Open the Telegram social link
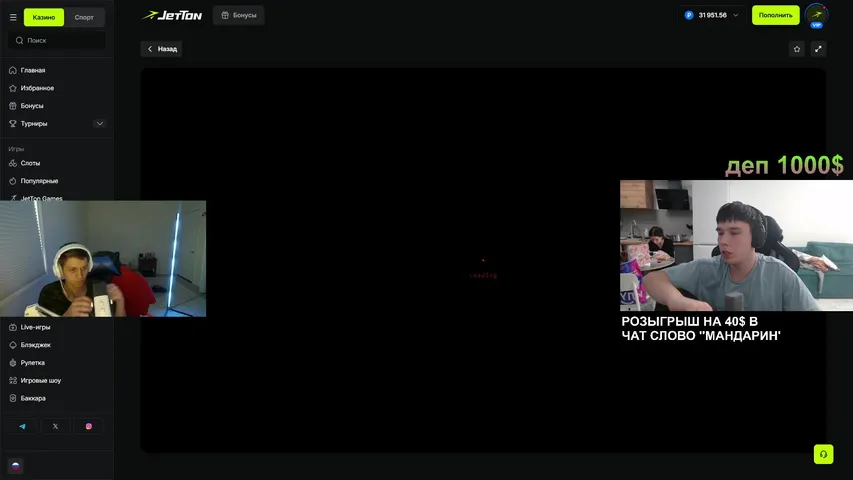The height and width of the screenshot is (480, 853). tap(23, 426)
